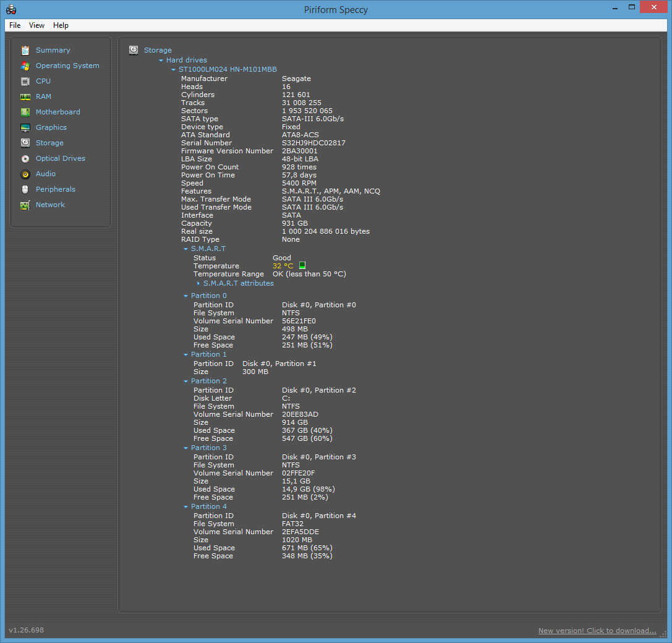Collapse the Hard drives tree node

click(161, 60)
